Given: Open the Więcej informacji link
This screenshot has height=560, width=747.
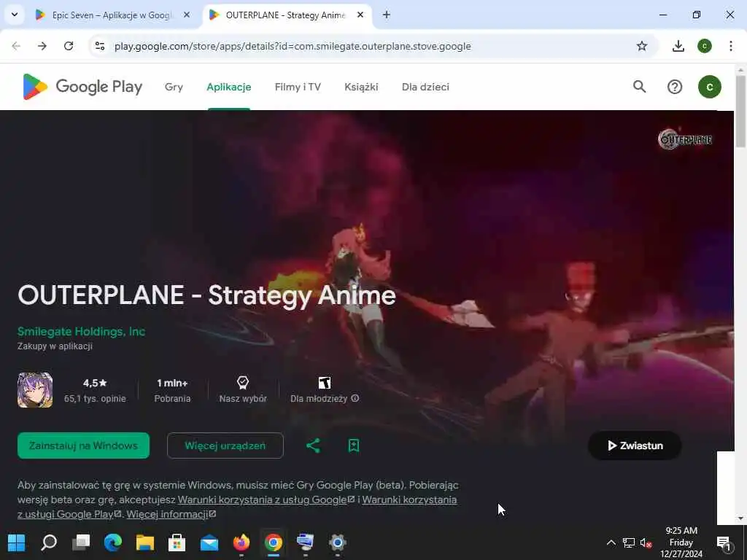Looking at the screenshot, I should point(171,514).
